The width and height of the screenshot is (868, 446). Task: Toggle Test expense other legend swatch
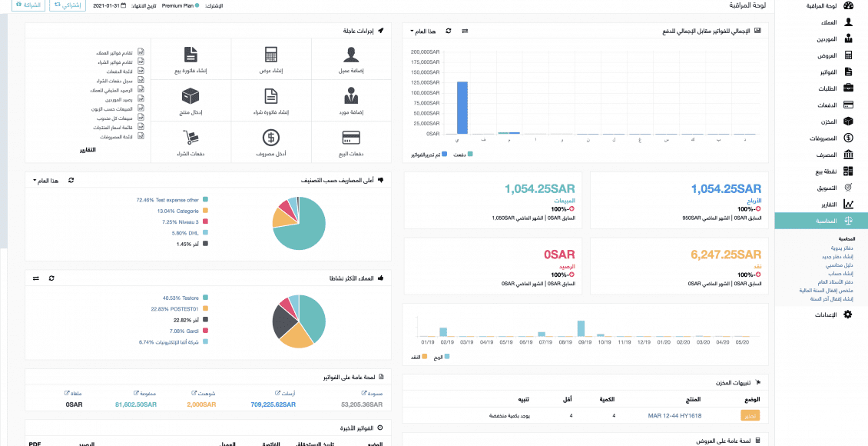pyautogui.click(x=205, y=199)
